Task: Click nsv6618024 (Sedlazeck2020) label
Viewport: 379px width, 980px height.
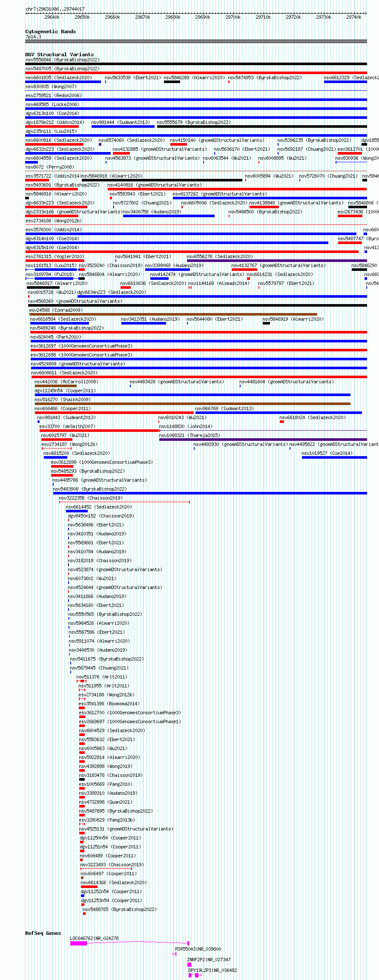Action: (x=313, y=417)
